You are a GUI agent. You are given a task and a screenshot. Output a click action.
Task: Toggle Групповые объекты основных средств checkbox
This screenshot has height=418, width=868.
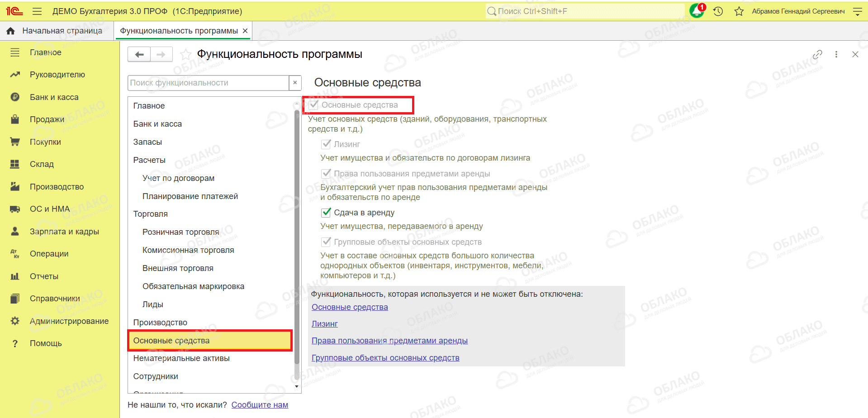tap(326, 242)
